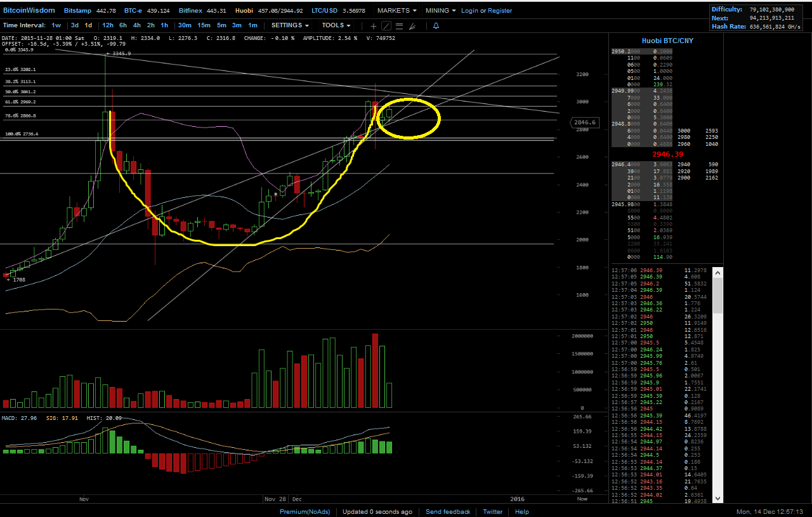Select the trend line drawing tool
This screenshot has width=812, height=517.
click(x=386, y=26)
